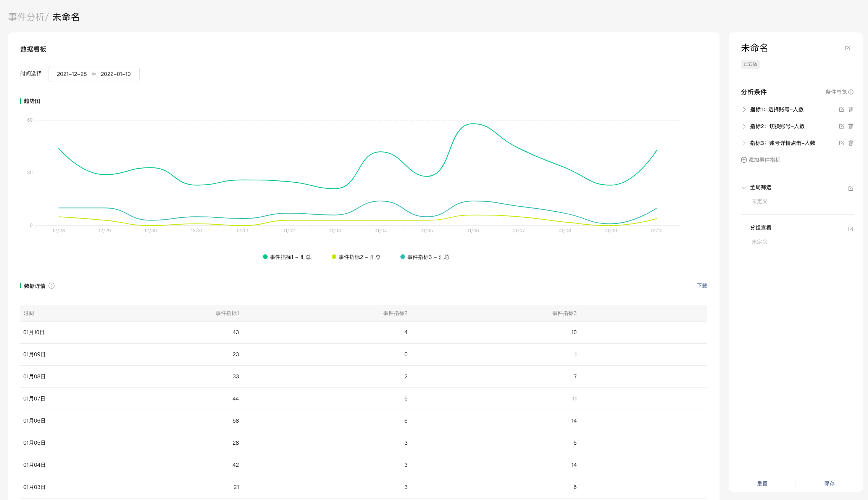This screenshot has width=868, height=500.
Task: Expand 指标2 切换账号-人数 chevron
Action: [744, 126]
